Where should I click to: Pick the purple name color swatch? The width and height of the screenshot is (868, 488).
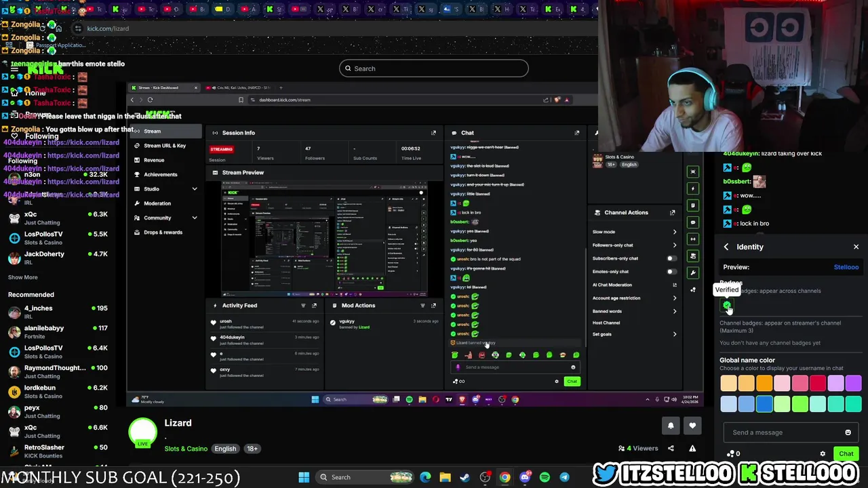click(854, 384)
